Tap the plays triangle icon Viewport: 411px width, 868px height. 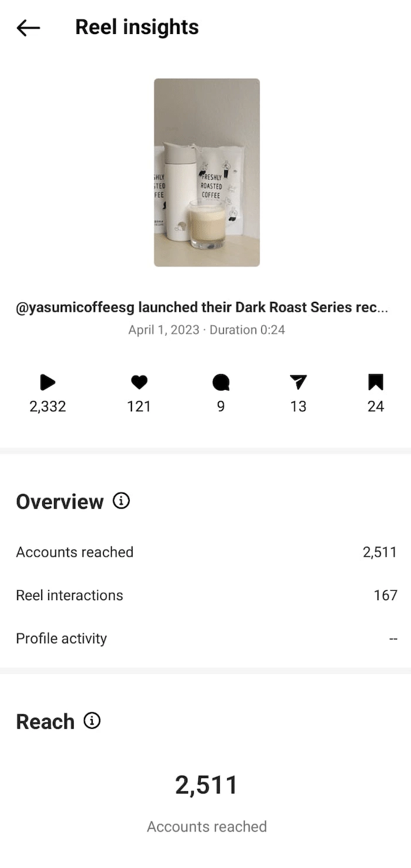48,383
